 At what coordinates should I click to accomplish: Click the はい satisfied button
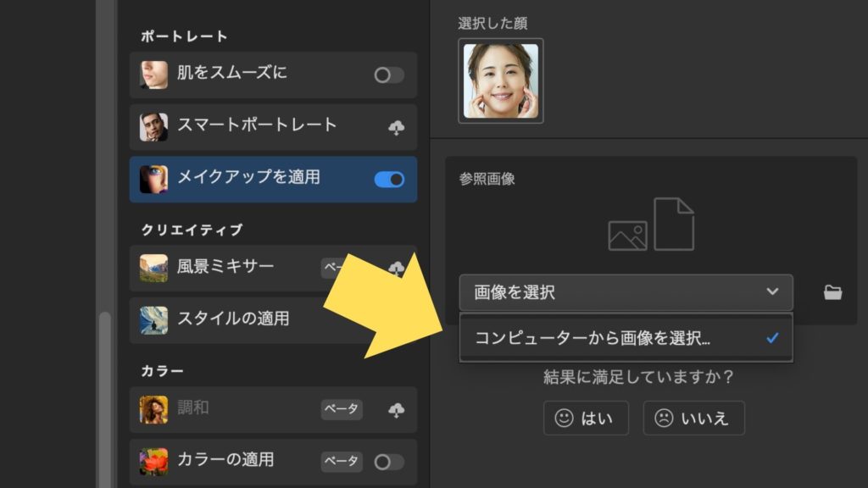click(586, 418)
